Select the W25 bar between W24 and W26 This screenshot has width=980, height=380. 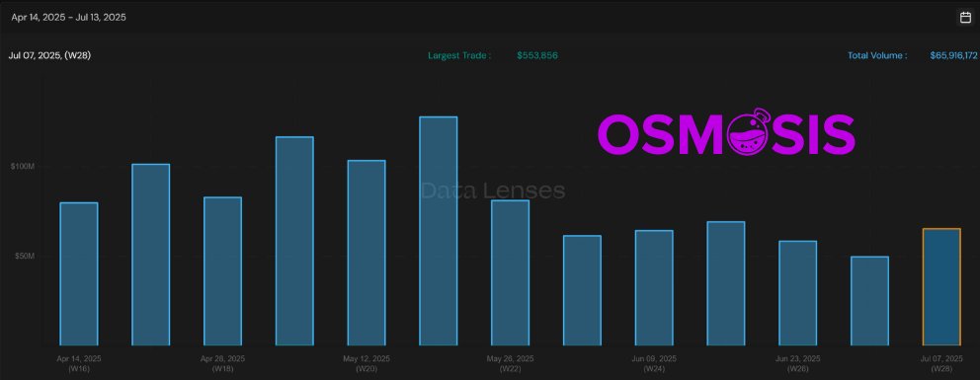[x=726, y=283]
